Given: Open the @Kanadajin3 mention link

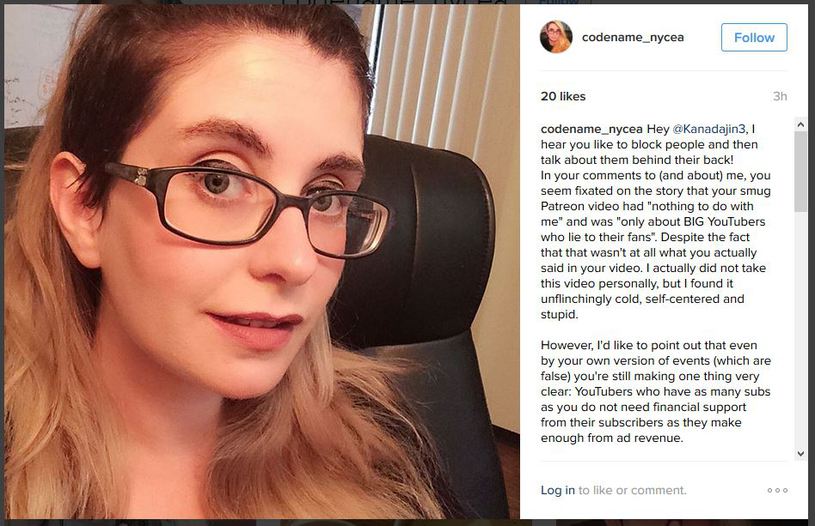Looking at the screenshot, I should click(x=709, y=129).
